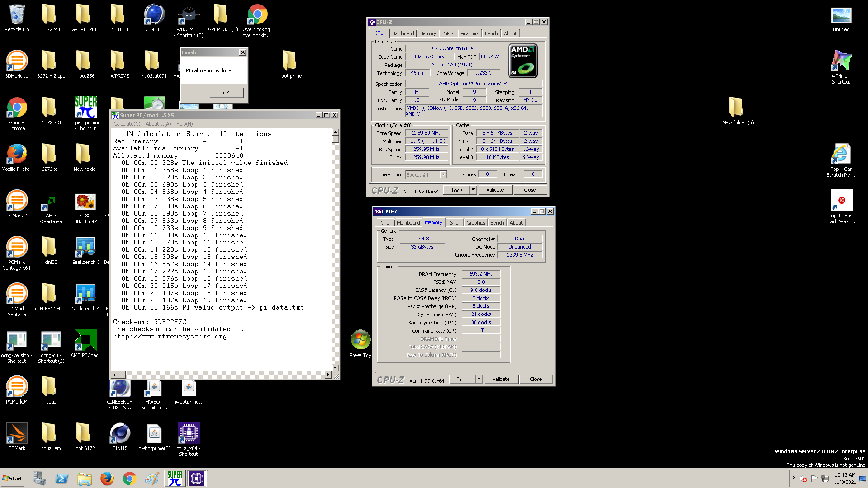Click Super PI horizontal scrollbar right arrow
This screenshot has height=488, width=868.
click(x=328, y=375)
